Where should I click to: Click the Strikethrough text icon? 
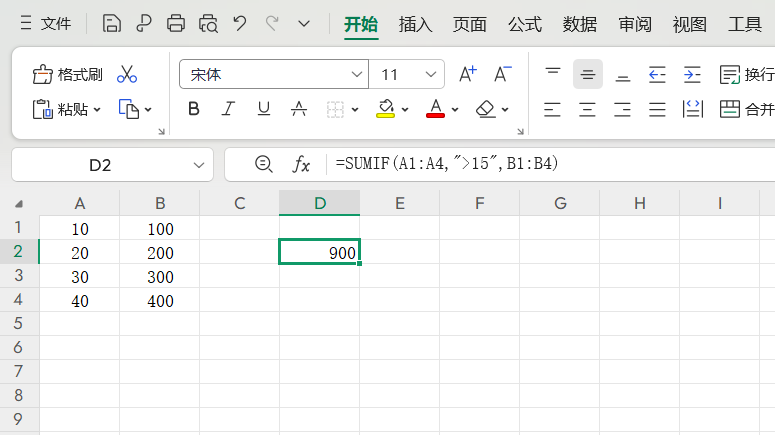coord(298,109)
